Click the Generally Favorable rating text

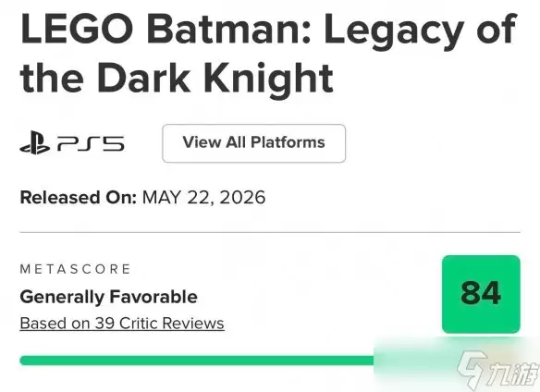(x=109, y=297)
